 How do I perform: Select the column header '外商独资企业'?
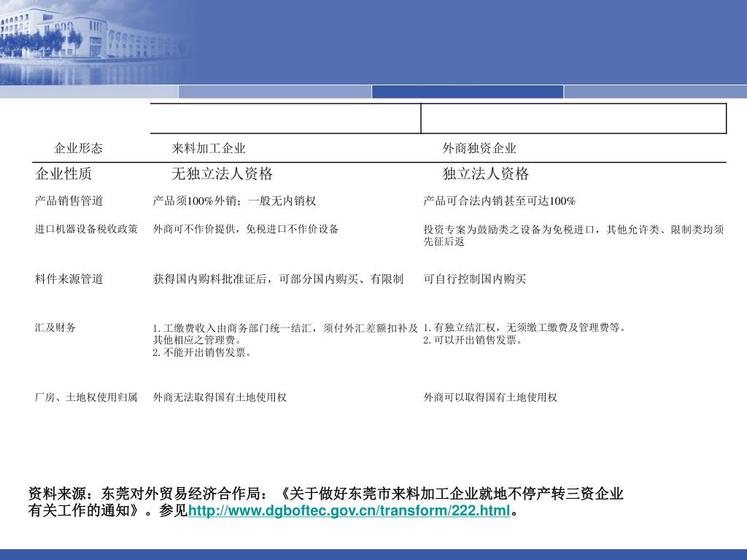pyautogui.click(x=479, y=148)
